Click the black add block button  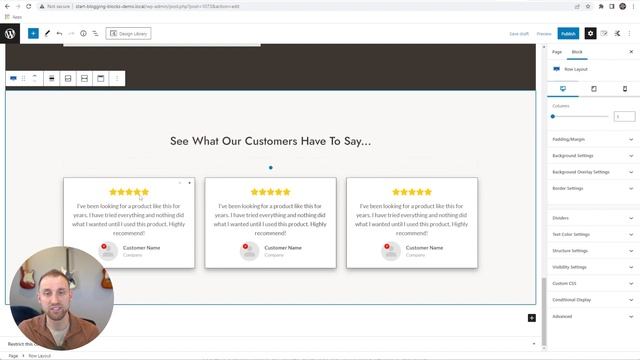pyautogui.click(x=531, y=318)
